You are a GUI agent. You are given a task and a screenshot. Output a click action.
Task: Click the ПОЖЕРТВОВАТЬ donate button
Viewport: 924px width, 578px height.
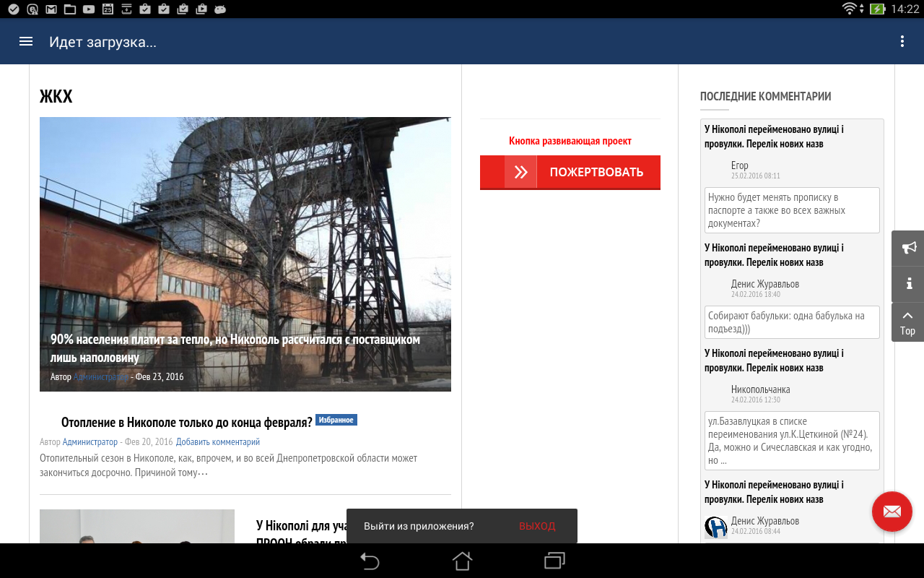pos(570,172)
